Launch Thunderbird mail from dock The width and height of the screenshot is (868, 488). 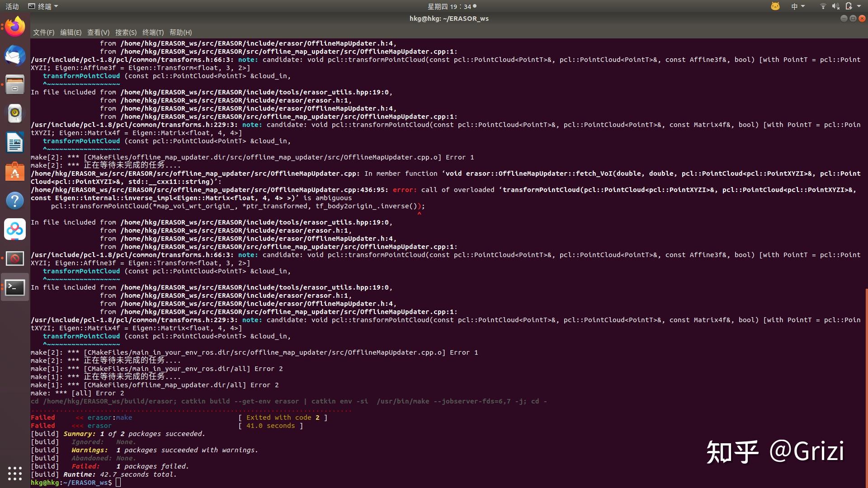(x=15, y=56)
